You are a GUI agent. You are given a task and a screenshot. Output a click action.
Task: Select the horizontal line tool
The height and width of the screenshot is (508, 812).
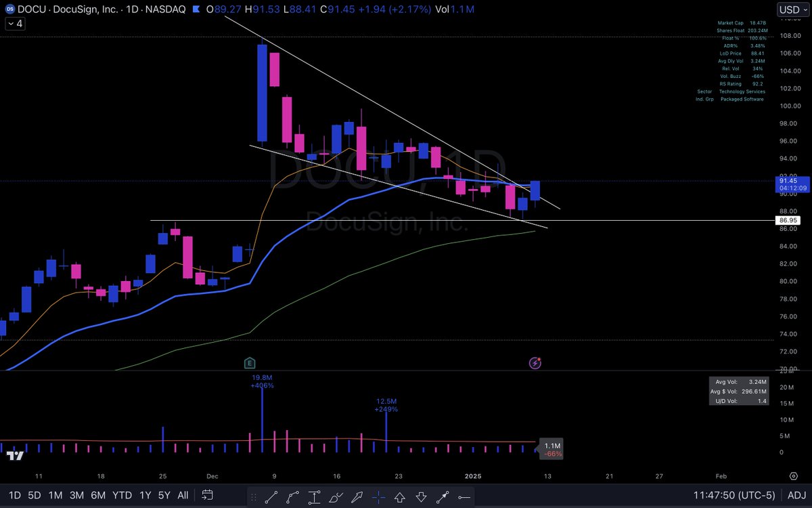tap(464, 496)
